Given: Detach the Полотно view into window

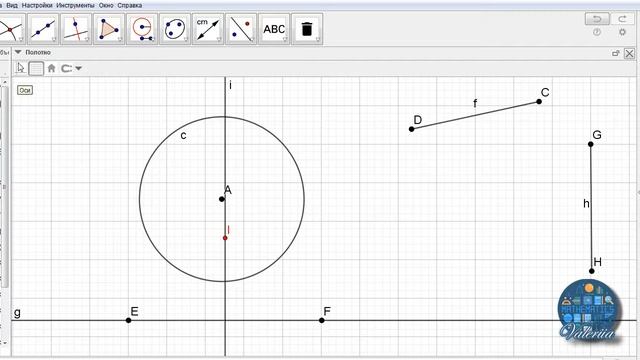Looking at the screenshot, I should (x=616, y=53).
